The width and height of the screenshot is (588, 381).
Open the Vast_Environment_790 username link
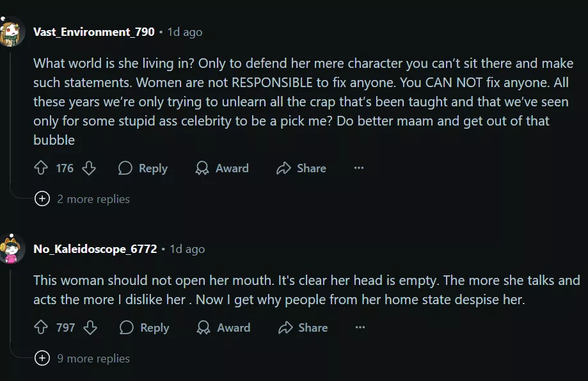tap(93, 31)
